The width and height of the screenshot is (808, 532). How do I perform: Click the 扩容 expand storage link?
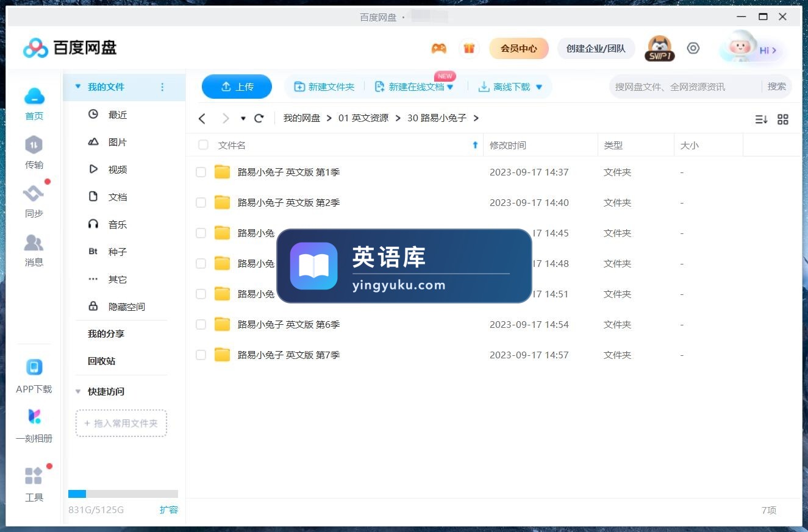pyautogui.click(x=169, y=509)
